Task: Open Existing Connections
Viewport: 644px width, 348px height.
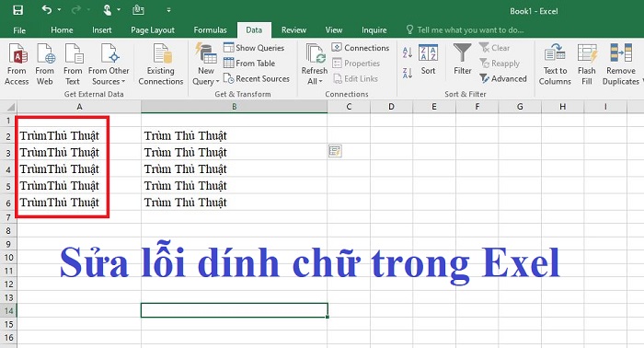Action: click(x=161, y=64)
